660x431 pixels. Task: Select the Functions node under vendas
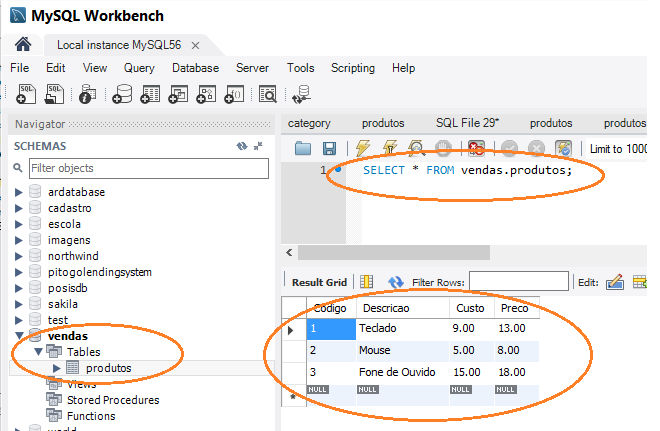91,416
